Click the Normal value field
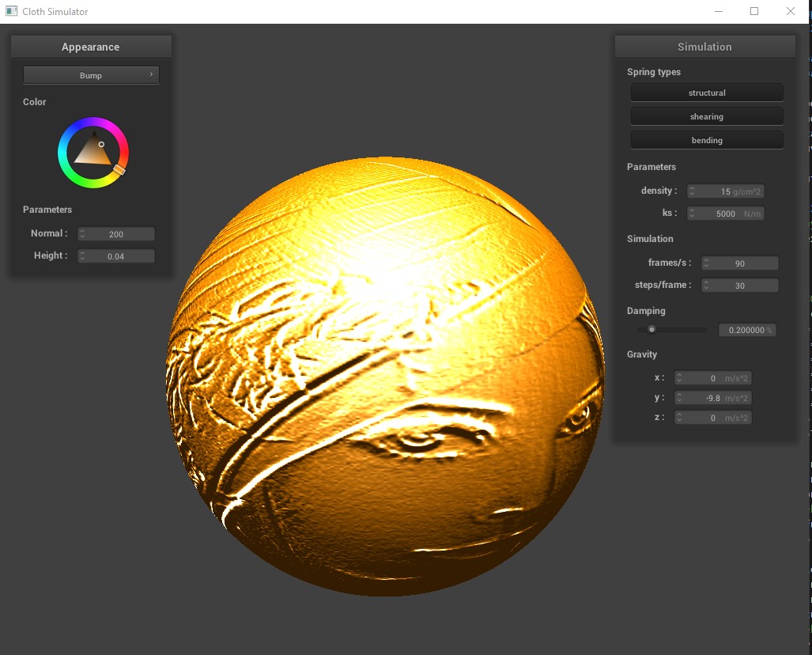Image resolution: width=812 pixels, height=655 pixels. [116, 234]
